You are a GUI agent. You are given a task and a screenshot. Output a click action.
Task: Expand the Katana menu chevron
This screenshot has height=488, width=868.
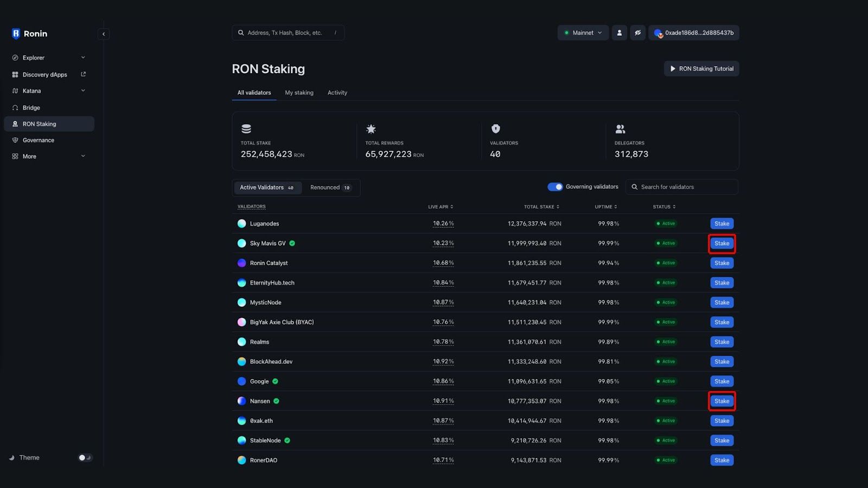[83, 91]
